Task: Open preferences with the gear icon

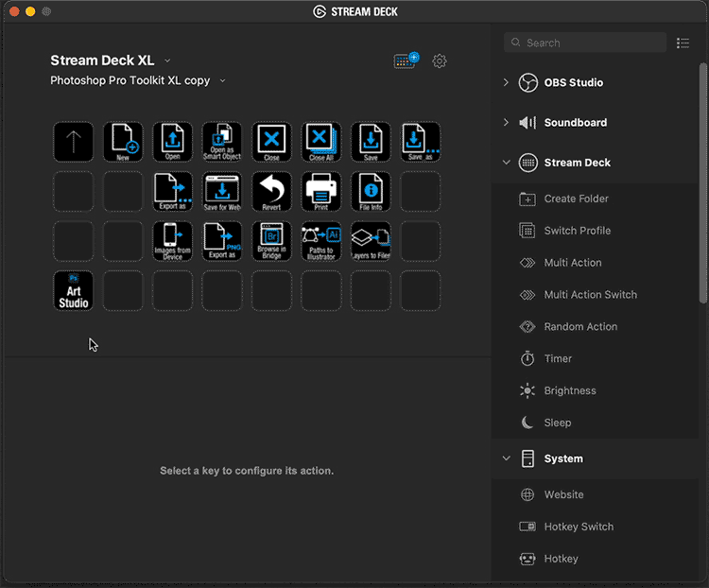Action: (439, 61)
